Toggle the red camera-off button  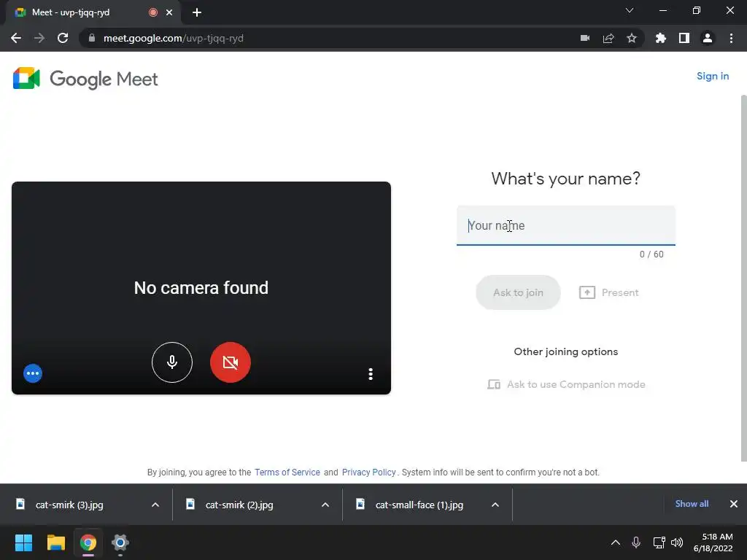point(230,362)
